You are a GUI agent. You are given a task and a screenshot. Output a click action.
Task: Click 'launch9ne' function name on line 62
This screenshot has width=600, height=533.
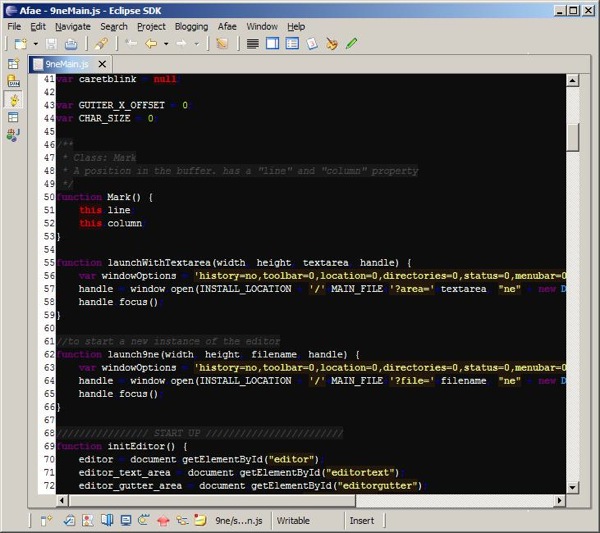pyautogui.click(x=133, y=355)
